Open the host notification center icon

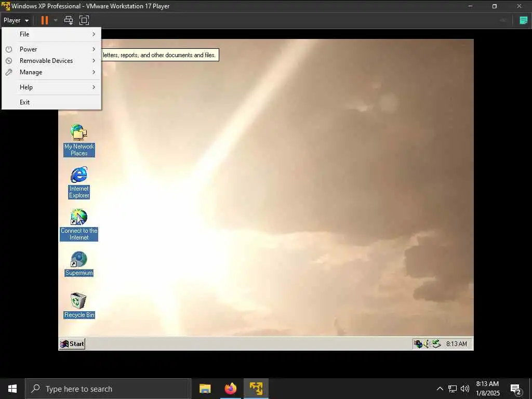point(515,389)
